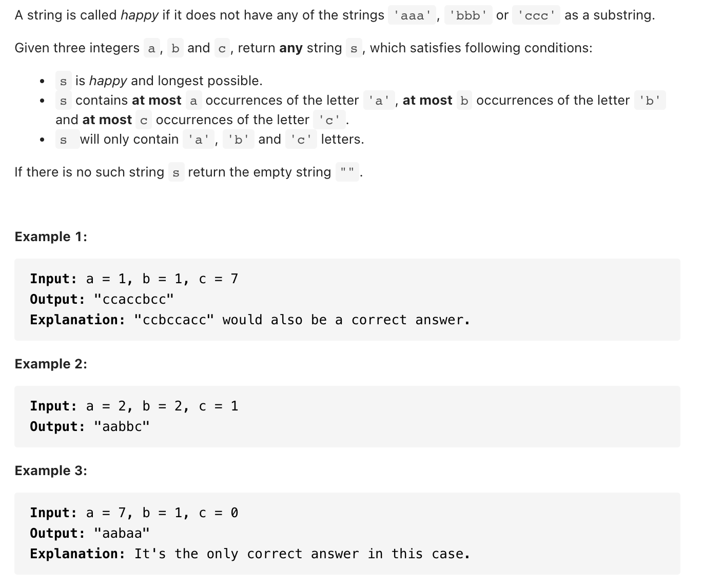Image resolution: width=703 pixels, height=588 pixels.
Task: Click the Example 1 input line
Action: (x=134, y=279)
